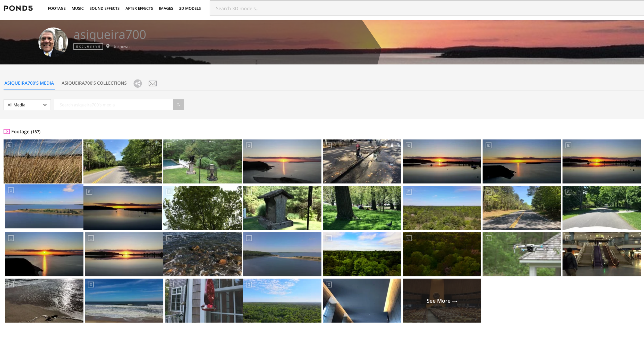Click the See More link
Image resolution: width=644 pixels, height=338 pixels.
(x=442, y=301)
